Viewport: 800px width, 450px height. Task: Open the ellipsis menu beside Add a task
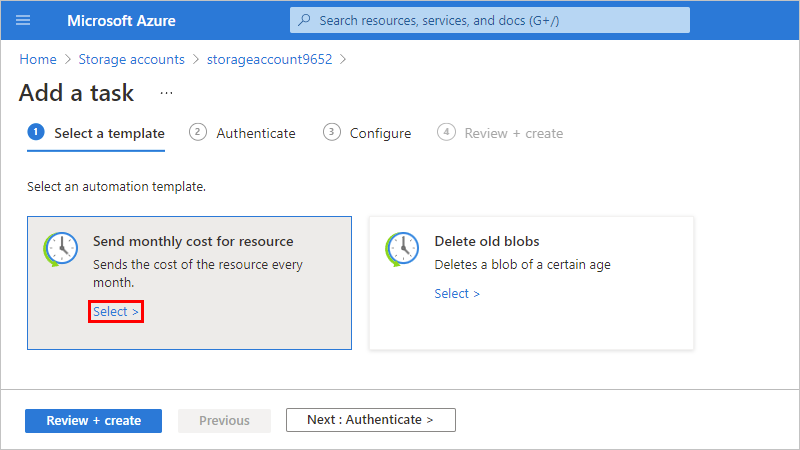(166, 93)
